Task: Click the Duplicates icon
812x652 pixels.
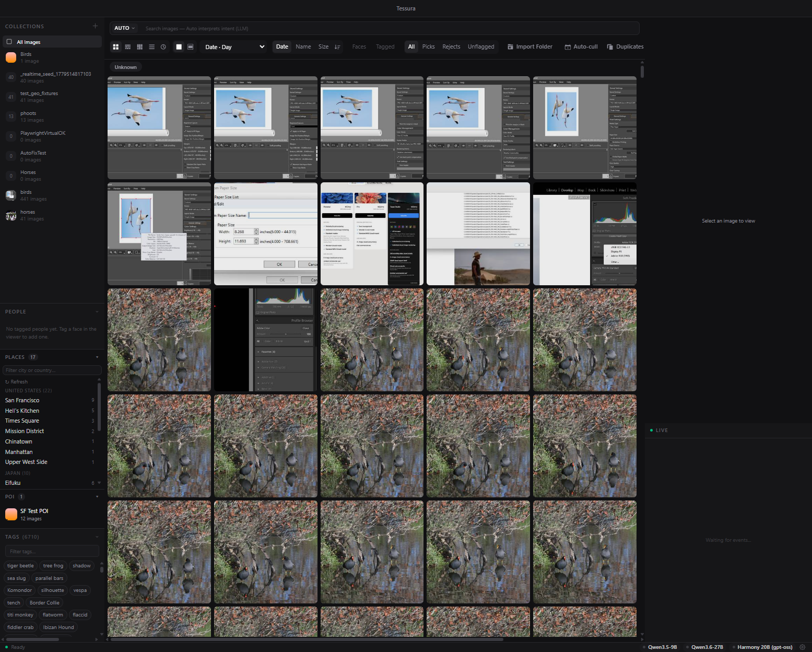Action: click(610, 47)
